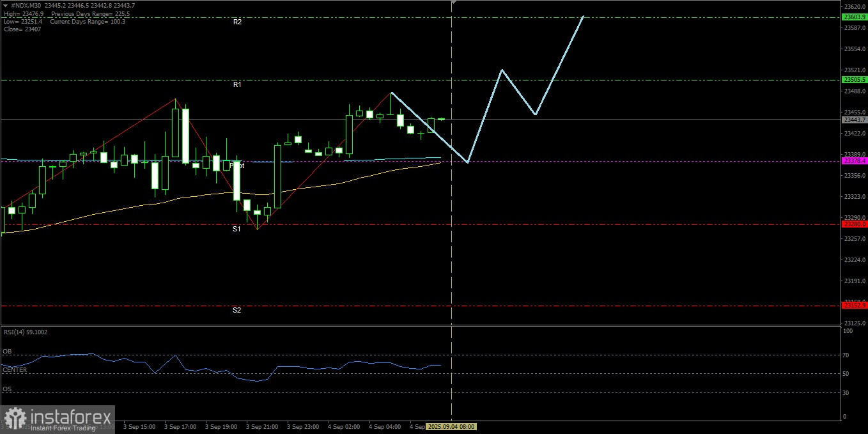Screen dimensions: 868x434
Task: Click the R2 level label
Action: tap(237, 22)
